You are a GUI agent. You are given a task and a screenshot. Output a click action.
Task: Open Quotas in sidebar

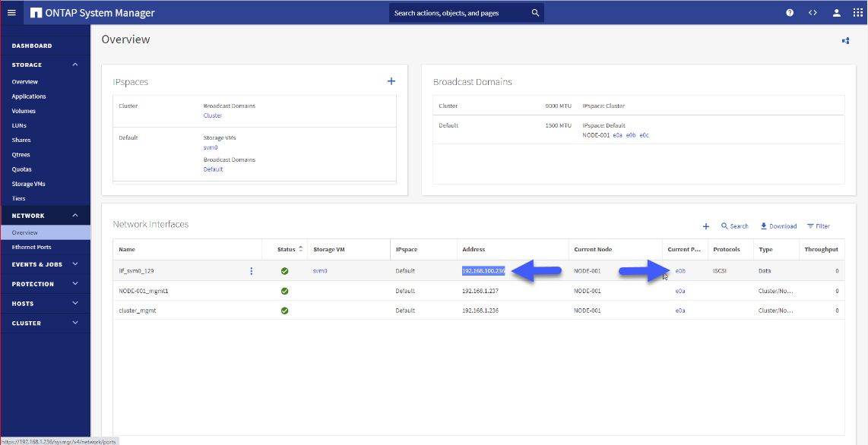click(x=21, y=169)
